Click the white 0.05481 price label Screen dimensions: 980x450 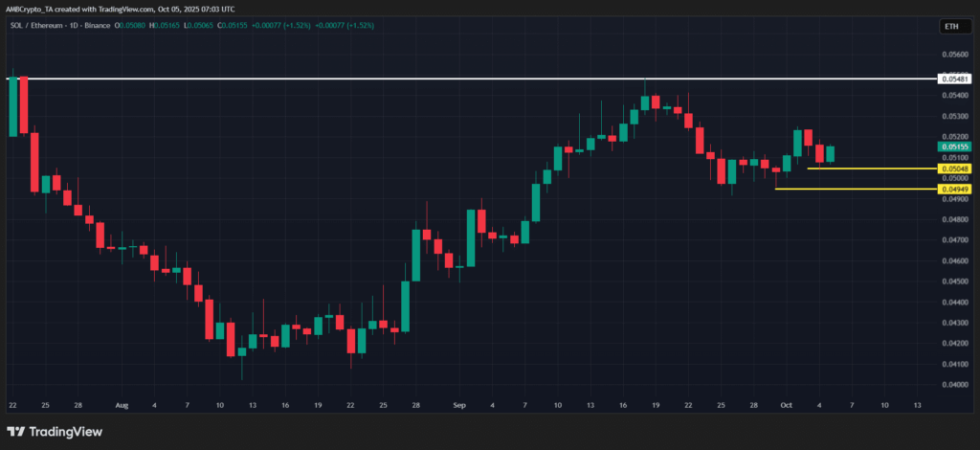(x=954, y=79)
